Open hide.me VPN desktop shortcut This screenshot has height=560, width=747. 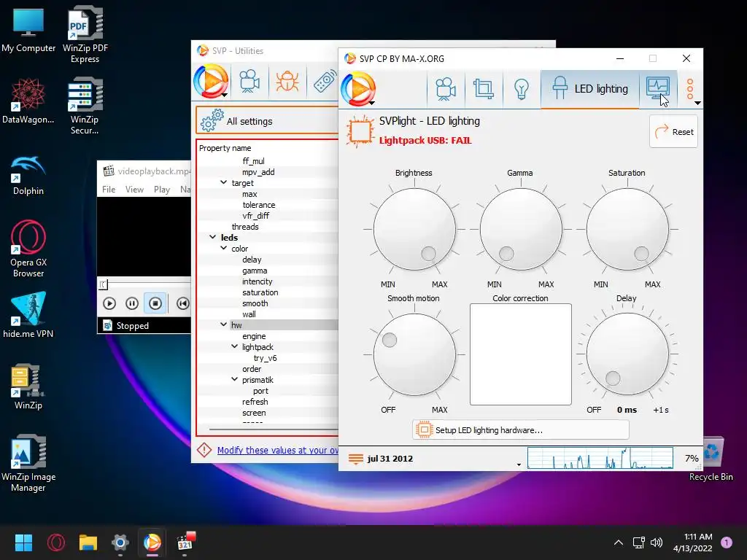28,315
